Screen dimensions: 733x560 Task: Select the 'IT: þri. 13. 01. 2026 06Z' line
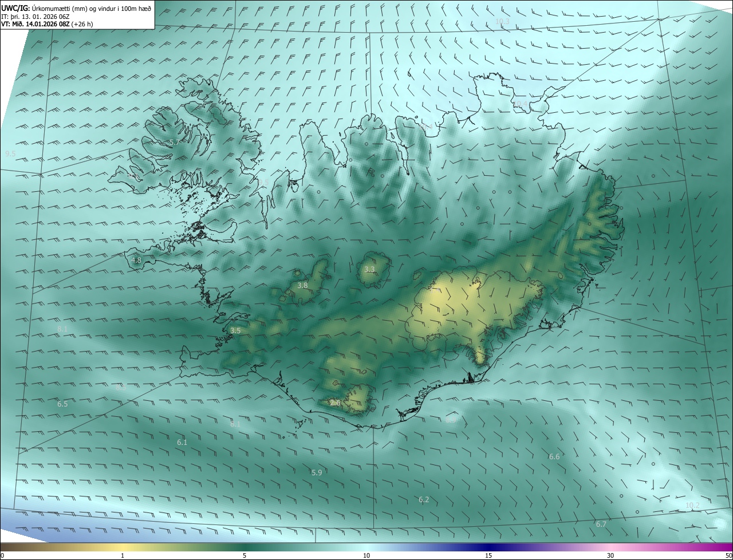point(36,16)
